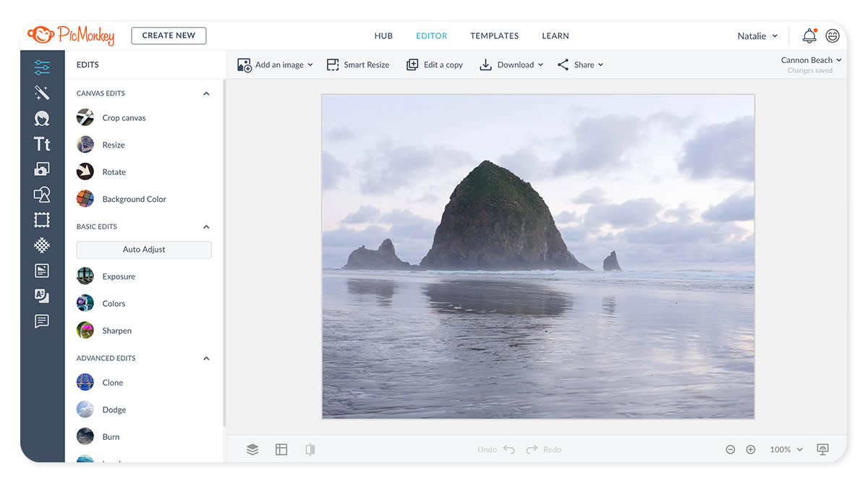Click the compare icon in bottom bar

pyautogui.click(x=310, y=449)
